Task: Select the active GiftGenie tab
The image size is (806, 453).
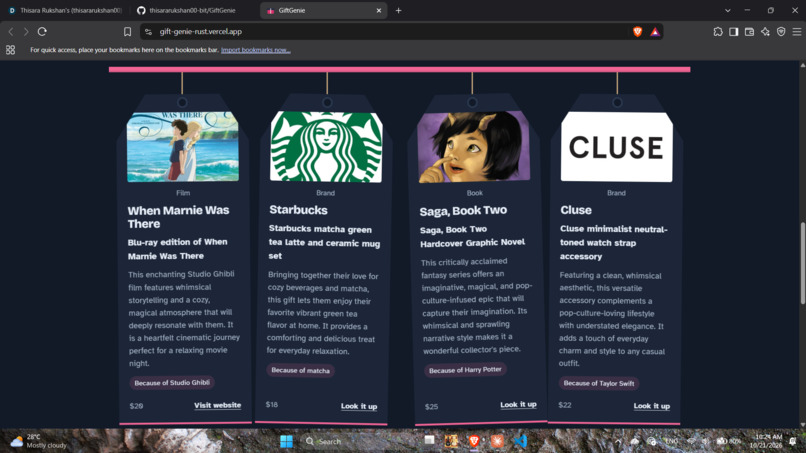Action: point(324,10)
